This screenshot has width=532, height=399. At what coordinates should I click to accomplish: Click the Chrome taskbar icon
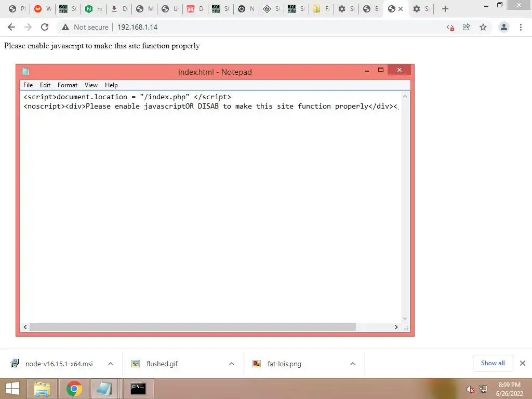click(x=74, y=389)
